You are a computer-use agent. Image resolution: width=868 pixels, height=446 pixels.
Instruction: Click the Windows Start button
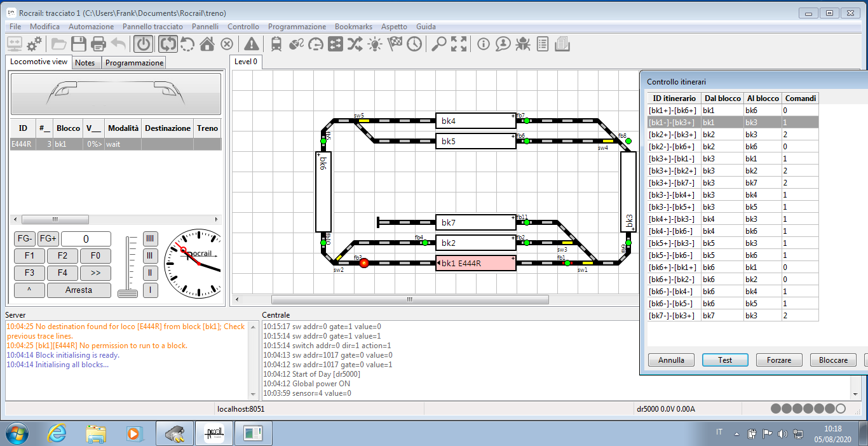17,433
